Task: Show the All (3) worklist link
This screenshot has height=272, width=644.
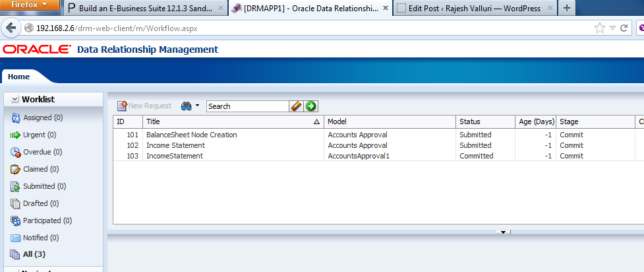Action: pyautogui.click(x=34, y=254)
